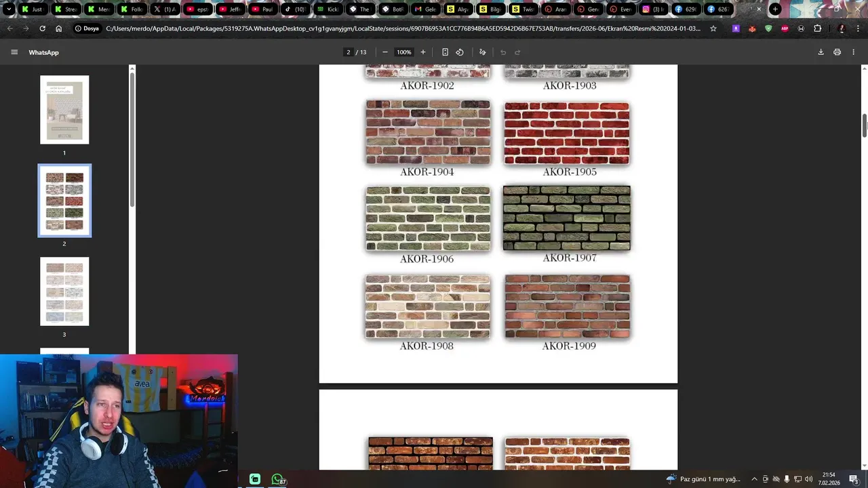Open volume control in system tray
Image resolution: width=868 pixels, height=488 pixels.
[808, 479]
